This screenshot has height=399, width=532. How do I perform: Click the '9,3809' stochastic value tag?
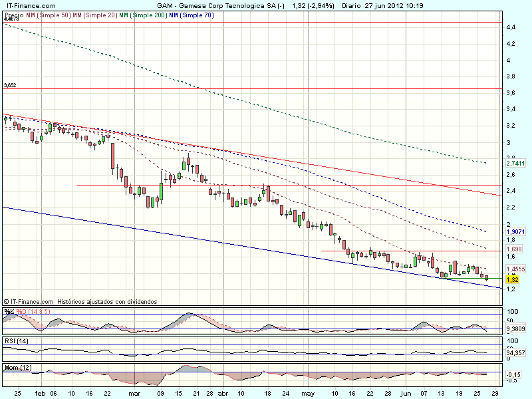[515, 329]
